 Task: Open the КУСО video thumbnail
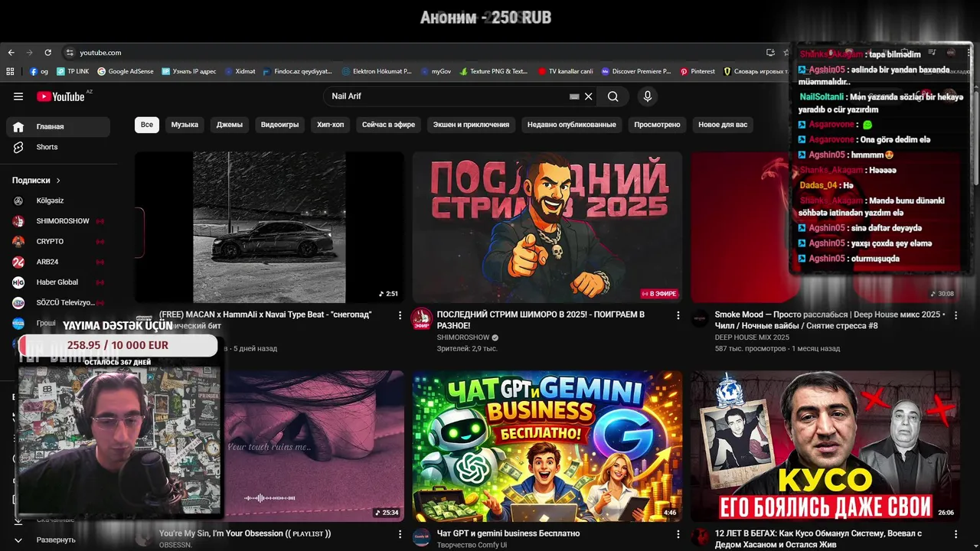click(x=825, y=446)
